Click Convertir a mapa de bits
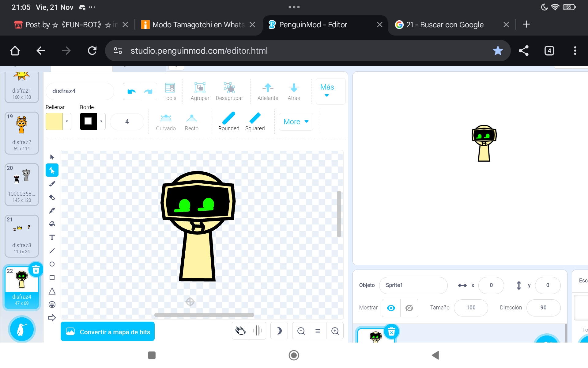The width and height of the screenshot is (588, 368). (107, 332)
